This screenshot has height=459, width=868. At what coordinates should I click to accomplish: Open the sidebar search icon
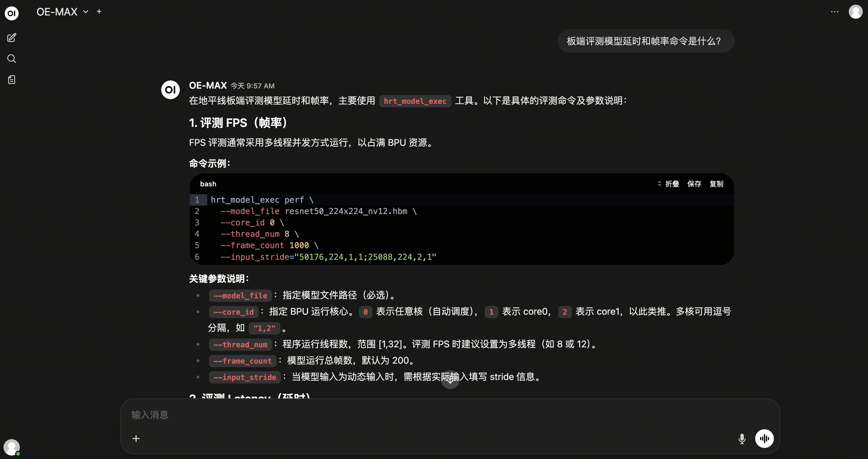point(11,59)
